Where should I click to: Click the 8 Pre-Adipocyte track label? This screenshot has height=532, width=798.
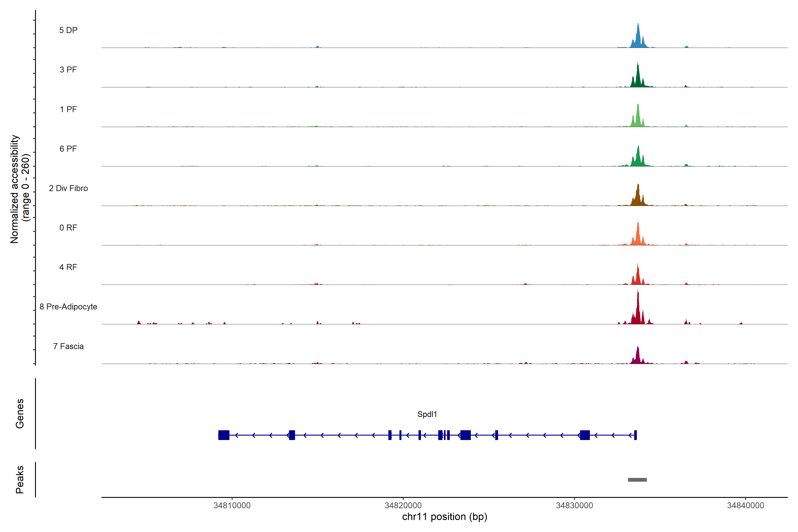(68, 307)
